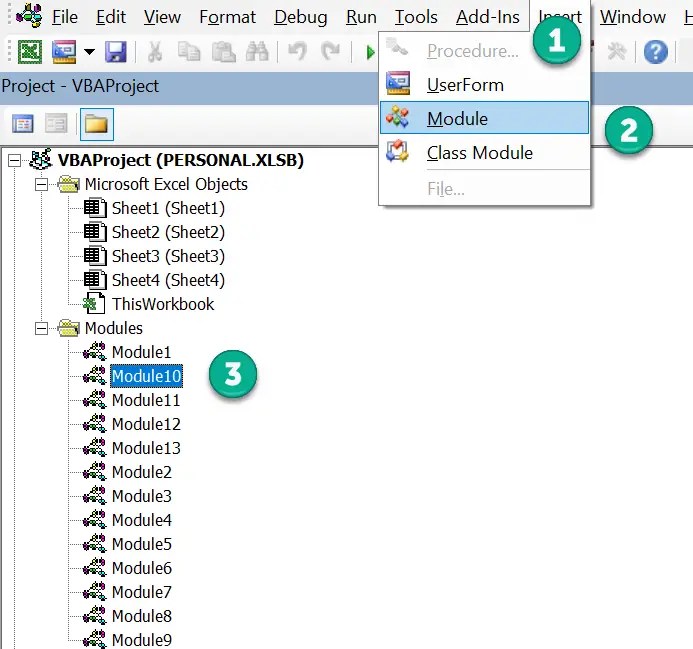The height and width of the screenshot is (649, 693).
Task: Select Module1 in project tree
Action: tap(141, 352)
